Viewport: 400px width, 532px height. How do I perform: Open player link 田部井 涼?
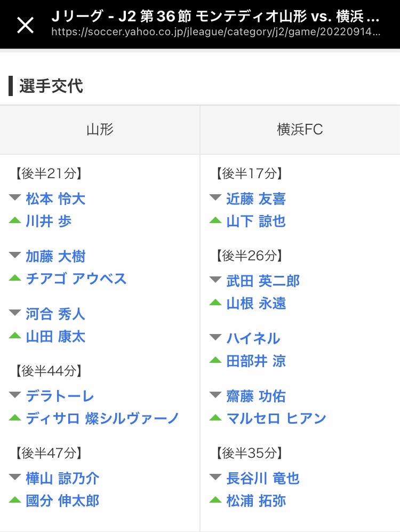256,361
